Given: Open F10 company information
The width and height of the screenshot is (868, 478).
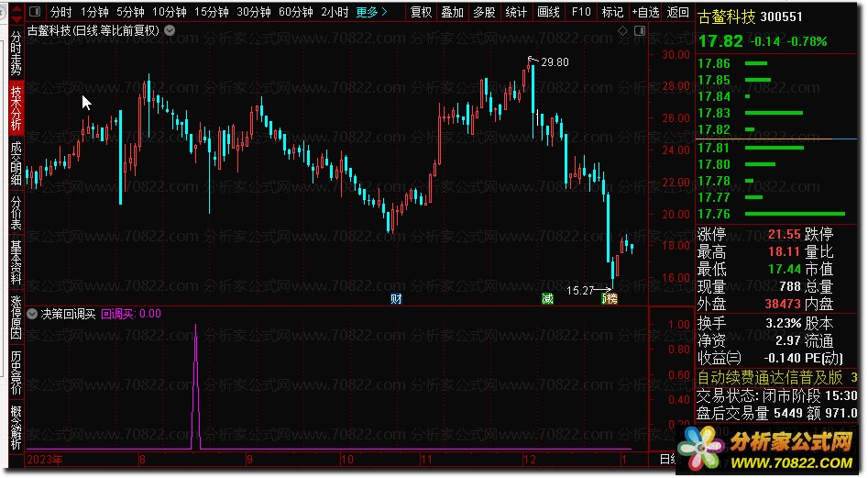Looking at the screenshot, I should coord(581,12).
